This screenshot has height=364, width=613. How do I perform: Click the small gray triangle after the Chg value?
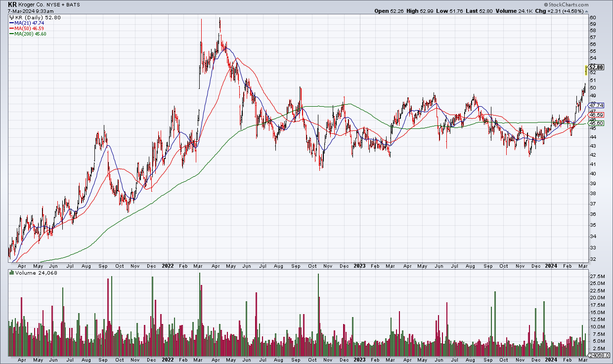tap(587, 11)
